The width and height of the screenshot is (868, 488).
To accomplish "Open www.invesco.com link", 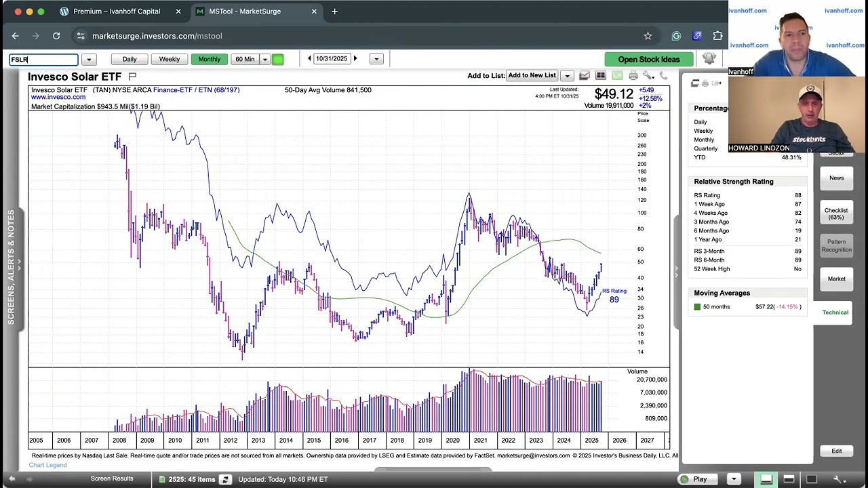I will click(x=58, y=97).
